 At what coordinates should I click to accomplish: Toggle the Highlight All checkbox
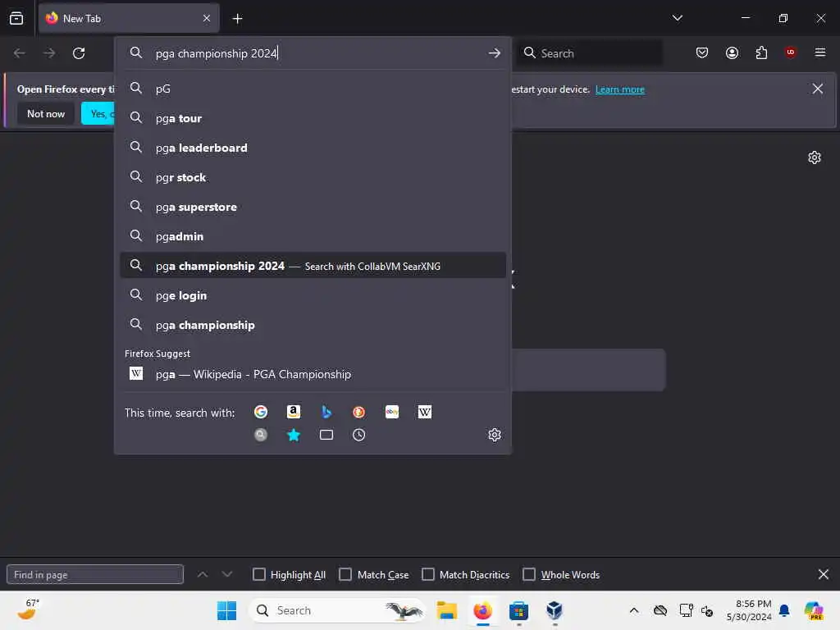pyautogui.click(x=259, y=574)
